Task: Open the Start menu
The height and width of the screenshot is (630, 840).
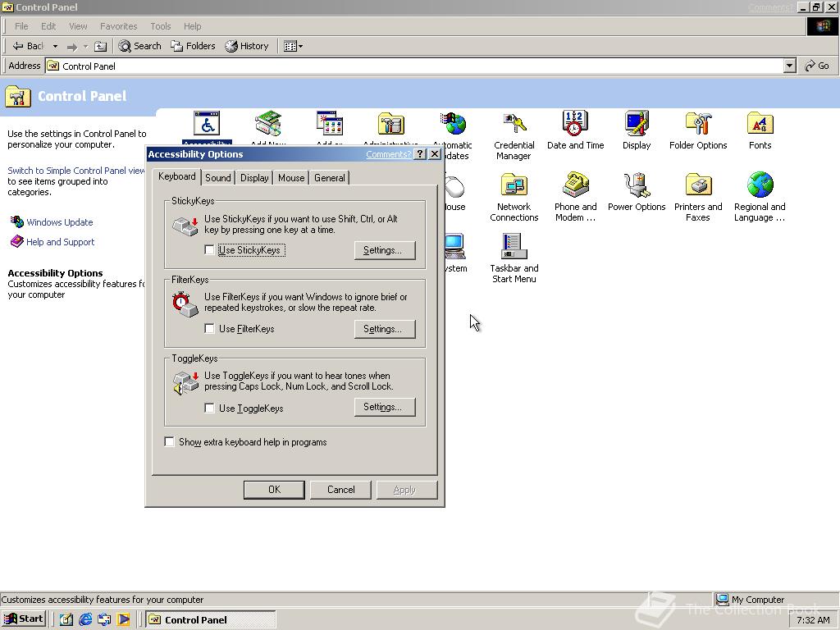Action: click(x=24, y=619)
